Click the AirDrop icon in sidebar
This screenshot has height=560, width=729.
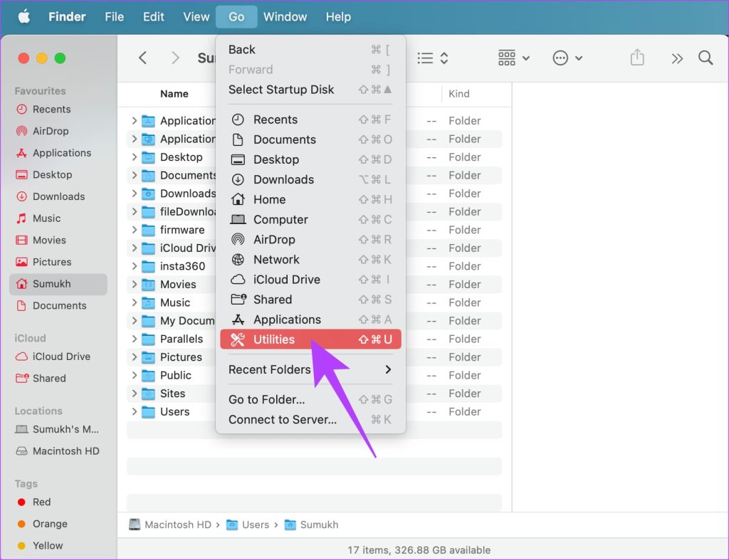point(21,131)
